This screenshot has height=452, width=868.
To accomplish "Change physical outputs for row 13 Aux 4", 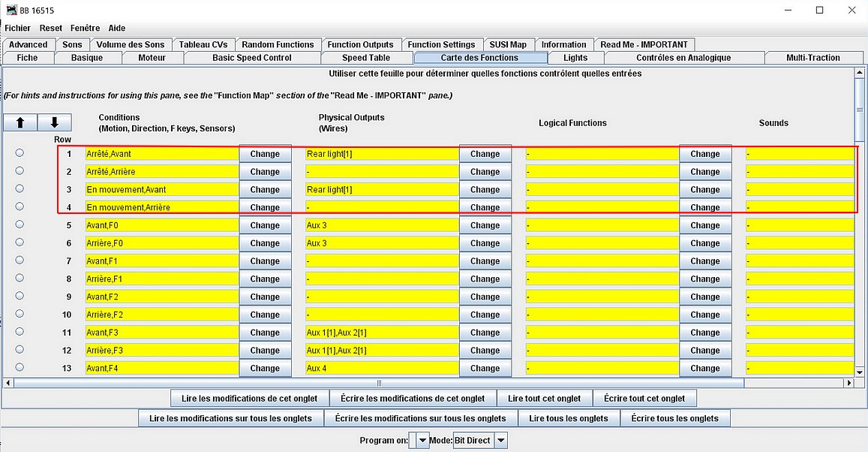I will coord(485,368).
